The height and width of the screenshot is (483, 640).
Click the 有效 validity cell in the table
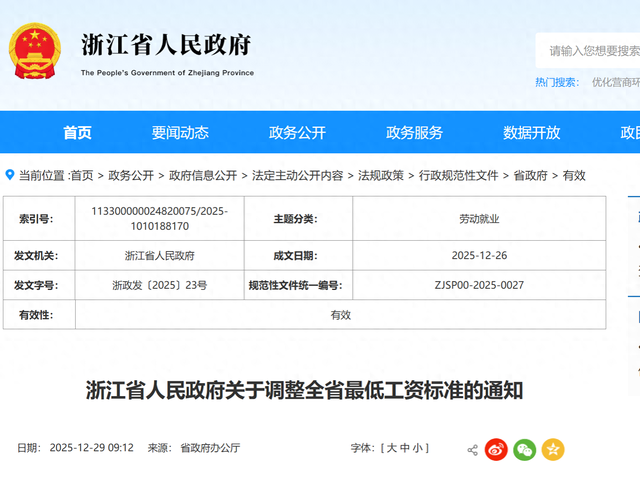pyautogui.click(x=340, y=315)
